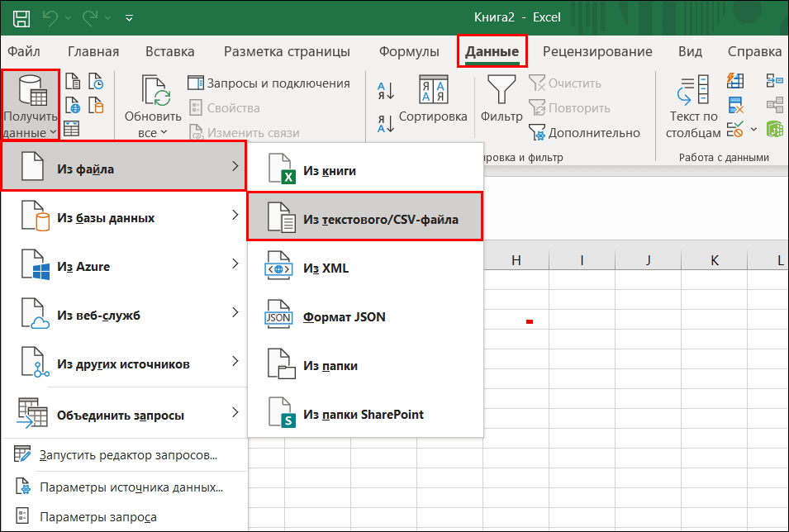Click the Remove Duplicates icon
This screenshot has height=532, width=789.
(735, 105)
